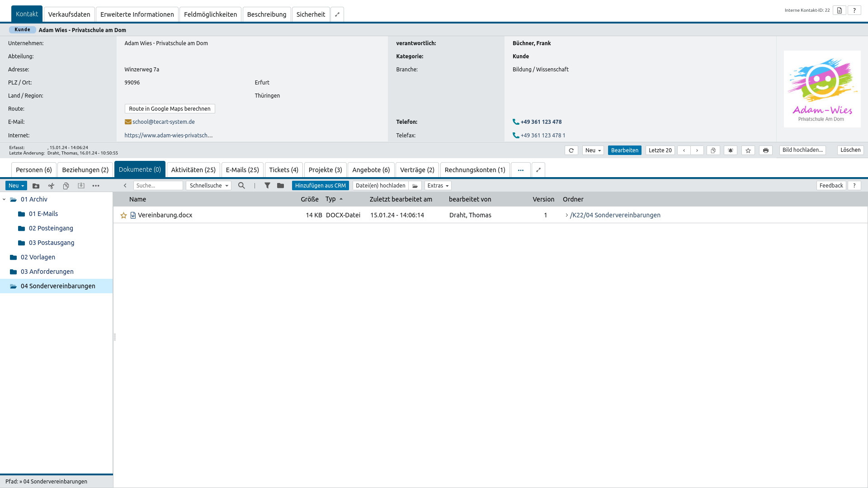868x488 pixels.
Task: Switch to the Aktivitäten (25) tab
Action: tap(193, 170)
